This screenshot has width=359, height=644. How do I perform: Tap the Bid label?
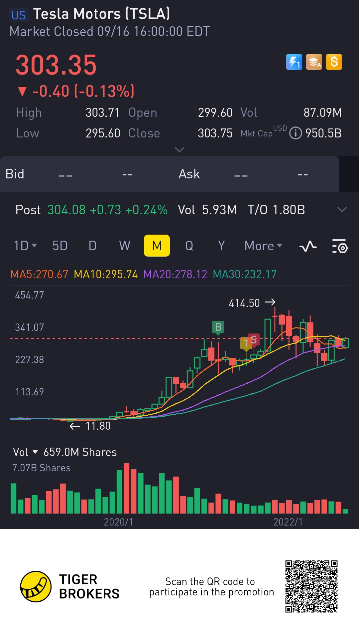pos(15,174)
